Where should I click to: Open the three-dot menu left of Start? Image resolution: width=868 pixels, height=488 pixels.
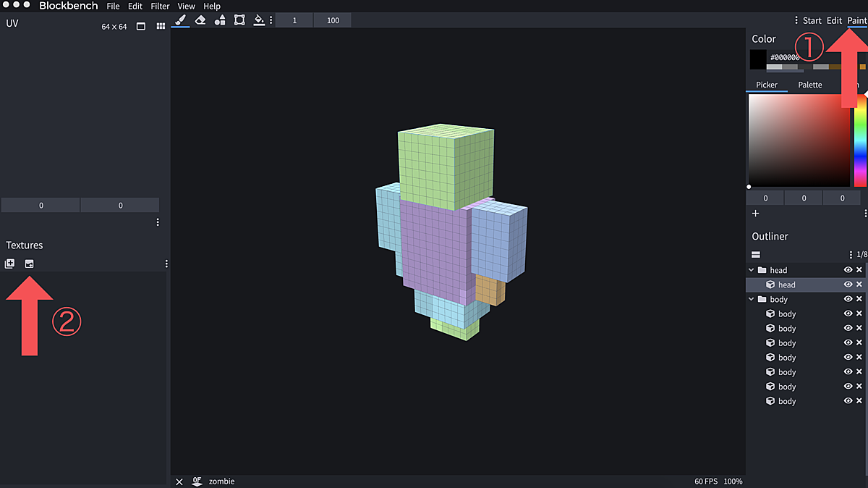coord(796,20)
